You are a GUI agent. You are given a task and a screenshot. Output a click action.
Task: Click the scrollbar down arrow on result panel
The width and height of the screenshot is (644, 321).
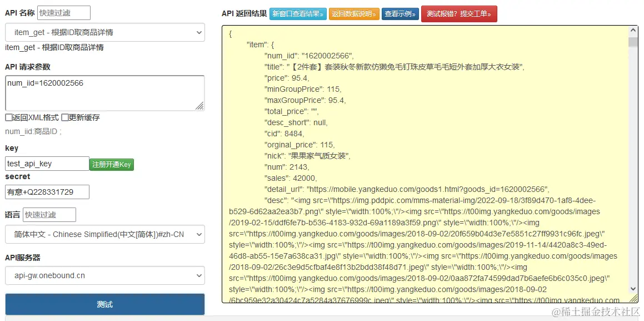point(632,289)
